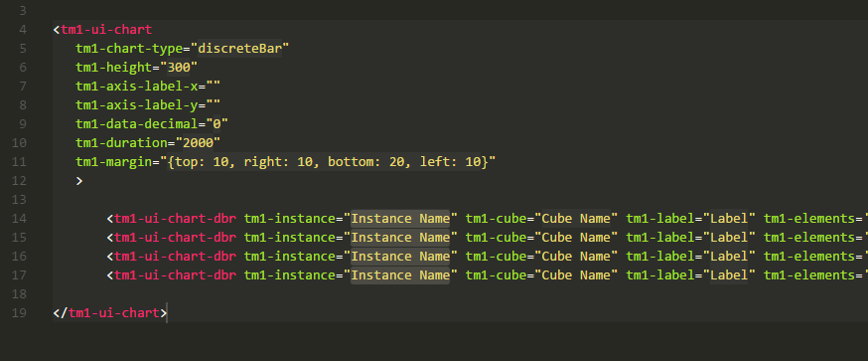Click line number 19 in the gutter
Viewport: 868px width, 361px height.
19,313
